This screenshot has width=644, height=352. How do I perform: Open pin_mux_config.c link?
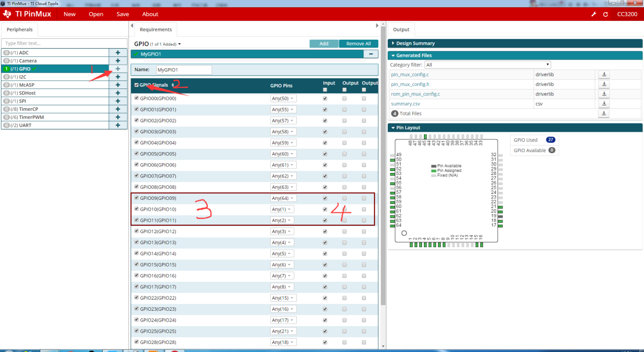tap(410, 75)
